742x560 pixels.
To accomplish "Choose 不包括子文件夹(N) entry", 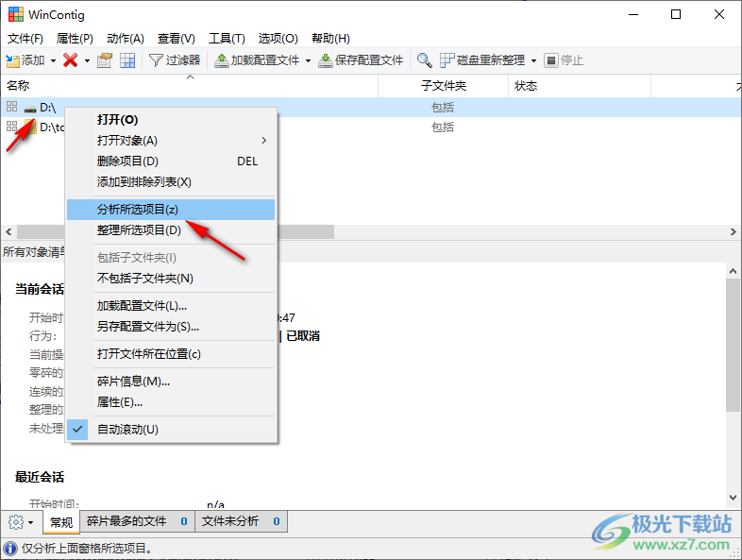I will coord(171,279).
